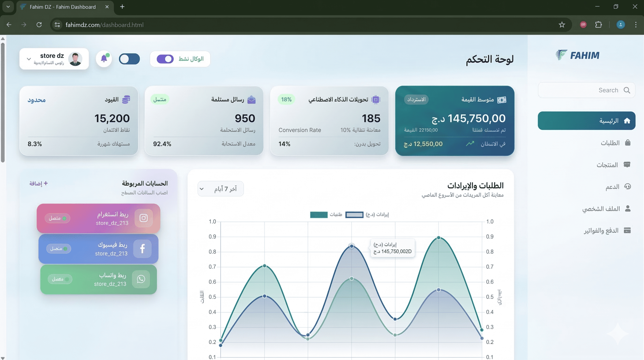Click the support headset icon

tap(628, 186)
